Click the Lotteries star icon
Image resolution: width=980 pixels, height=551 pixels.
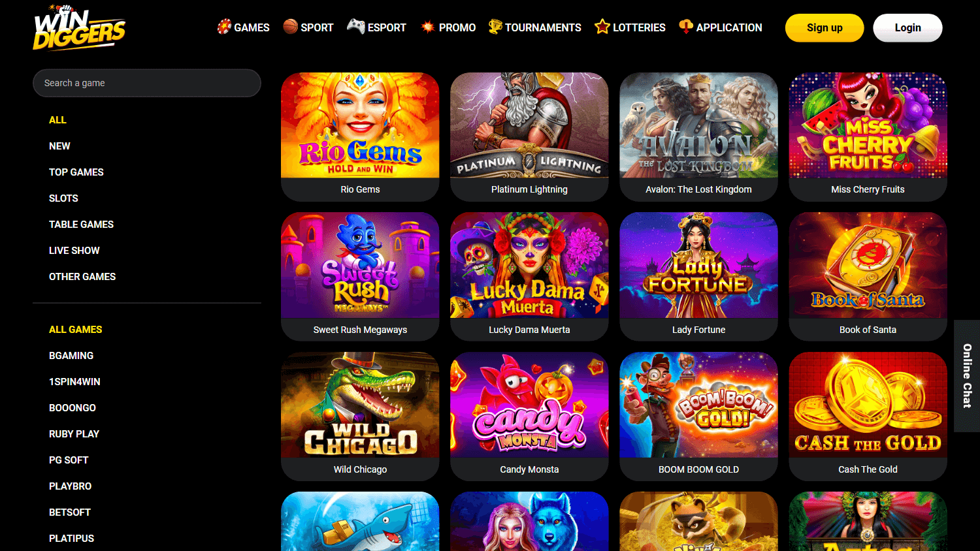[602, 27]
